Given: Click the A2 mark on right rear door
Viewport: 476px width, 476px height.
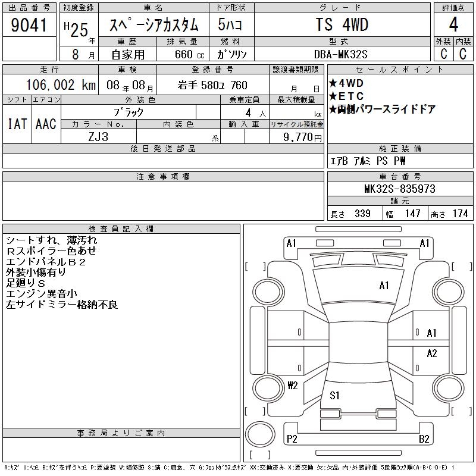Looking at the screenshot, I should 431,353.
